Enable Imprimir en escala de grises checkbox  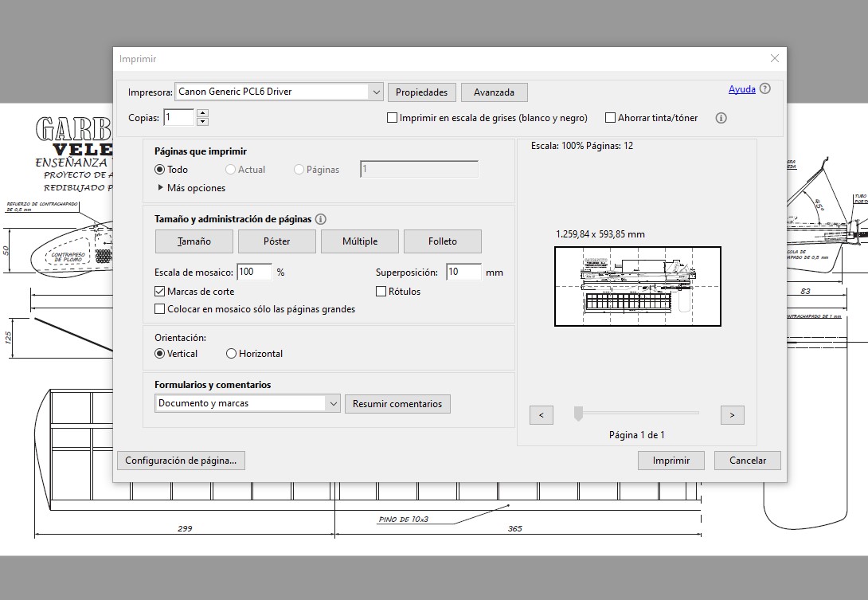pyautogui.click(x=392, y=118)
